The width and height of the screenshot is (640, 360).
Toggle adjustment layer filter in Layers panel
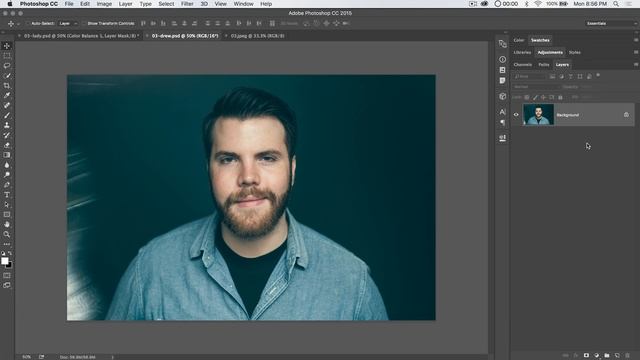pyautogui.click(x=562, y=76)
